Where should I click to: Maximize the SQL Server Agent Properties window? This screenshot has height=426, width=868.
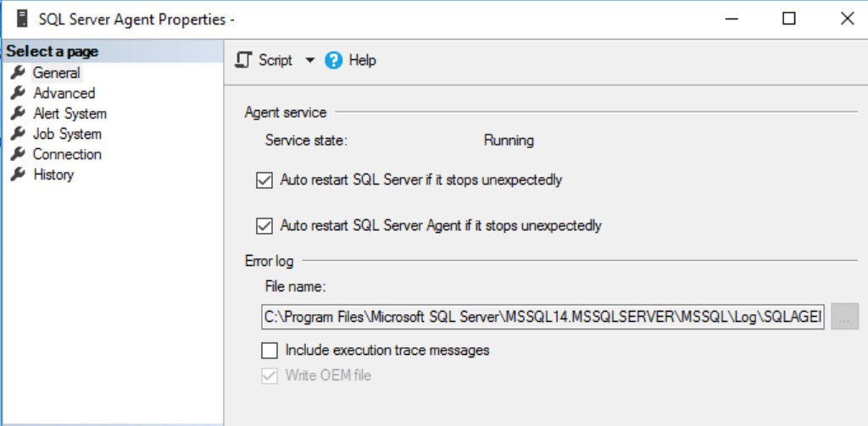click(x=789, y=19)
